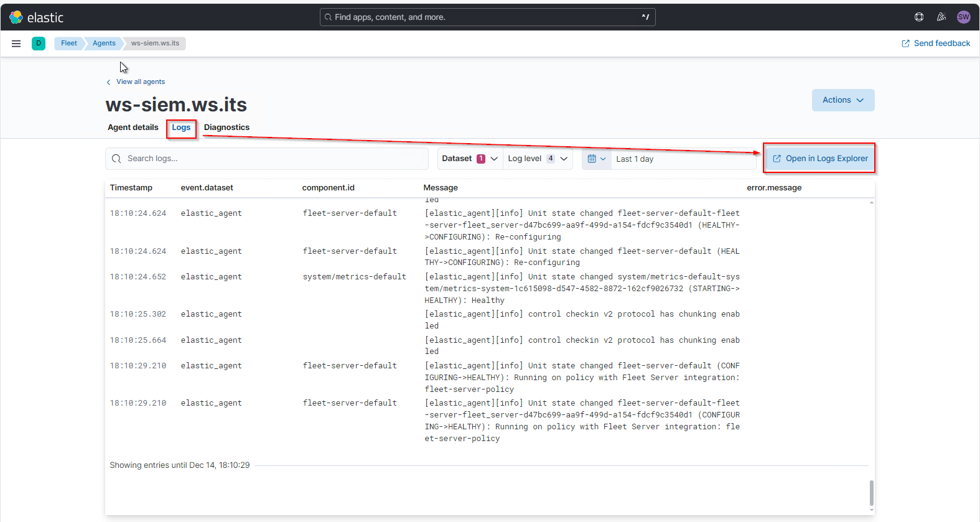Click the Elastic logo
The image size is (980, 522).
point(37,17)
